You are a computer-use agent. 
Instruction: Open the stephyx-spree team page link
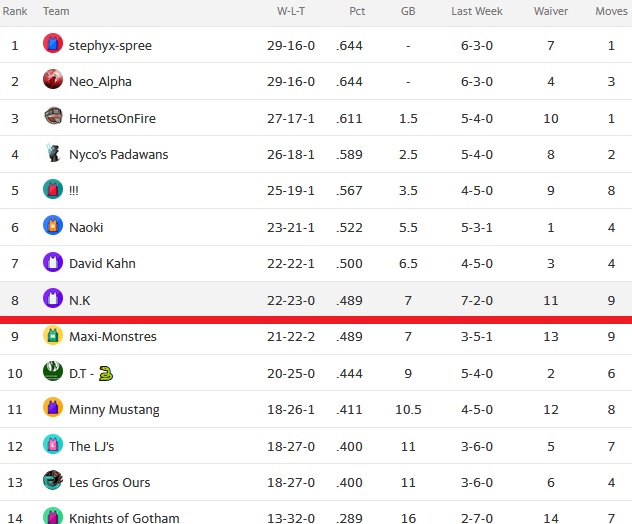pyautogui.click(x=110, y=46)
